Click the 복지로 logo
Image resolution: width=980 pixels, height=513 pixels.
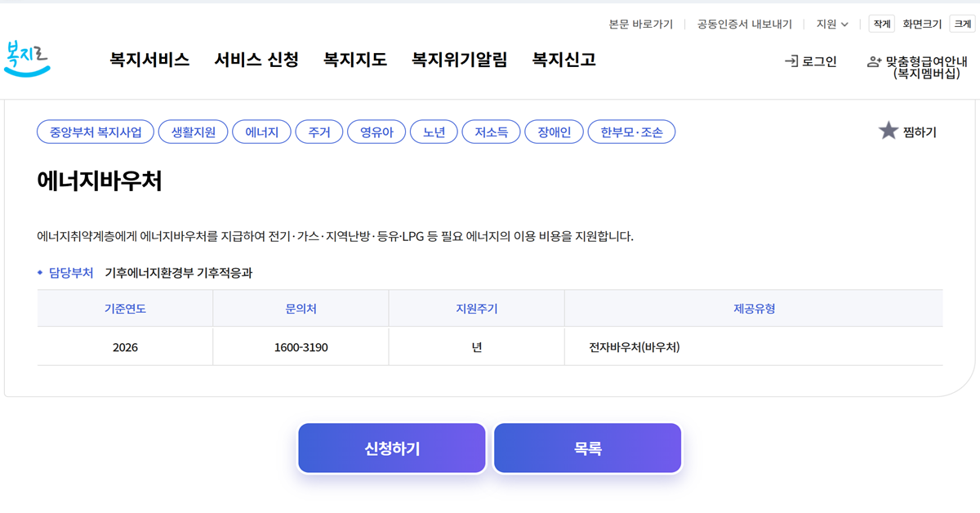pos(26,60)
